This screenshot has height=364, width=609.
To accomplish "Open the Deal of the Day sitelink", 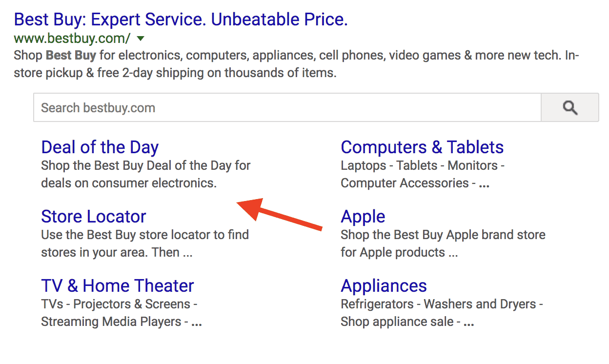I will 100,147.
